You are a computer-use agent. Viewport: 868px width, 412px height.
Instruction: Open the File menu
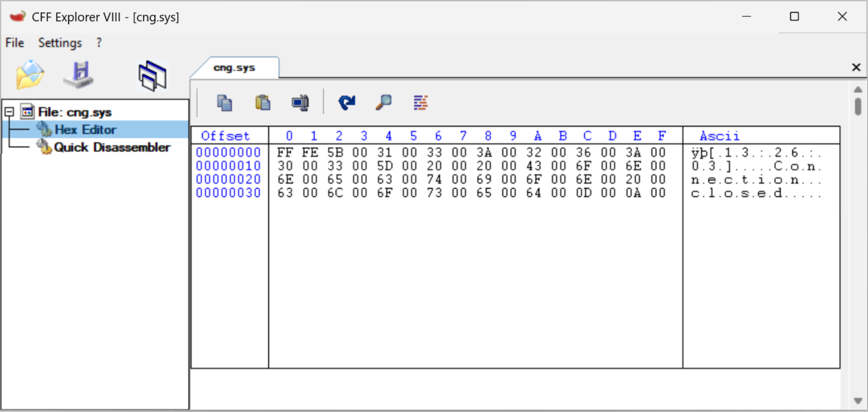[x=14, y=42]
